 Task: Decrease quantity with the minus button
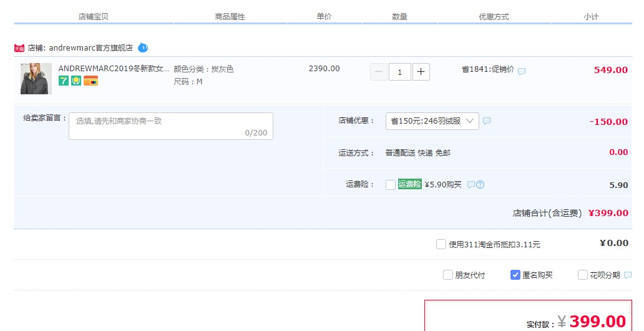click(x=379, y=72)
